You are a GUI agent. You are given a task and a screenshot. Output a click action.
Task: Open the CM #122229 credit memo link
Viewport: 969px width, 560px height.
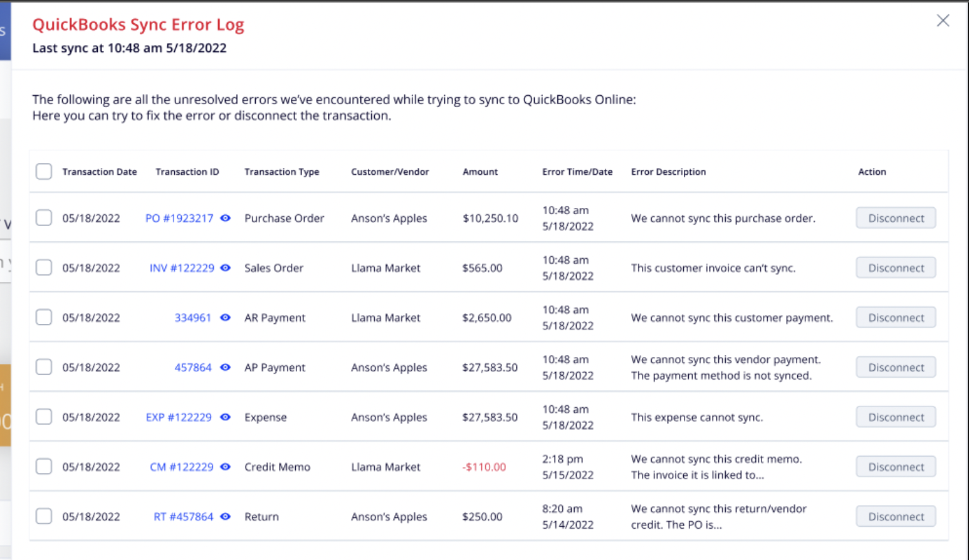182,467
